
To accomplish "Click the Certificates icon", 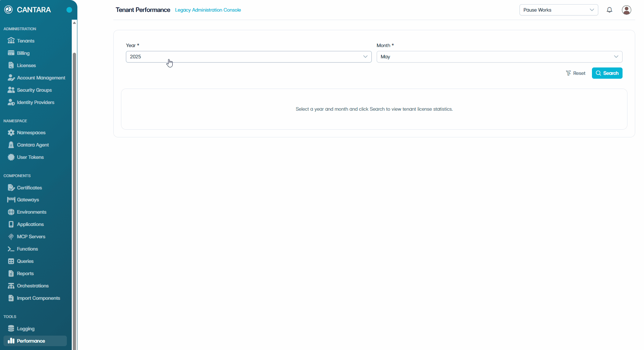I will [11, 188].
